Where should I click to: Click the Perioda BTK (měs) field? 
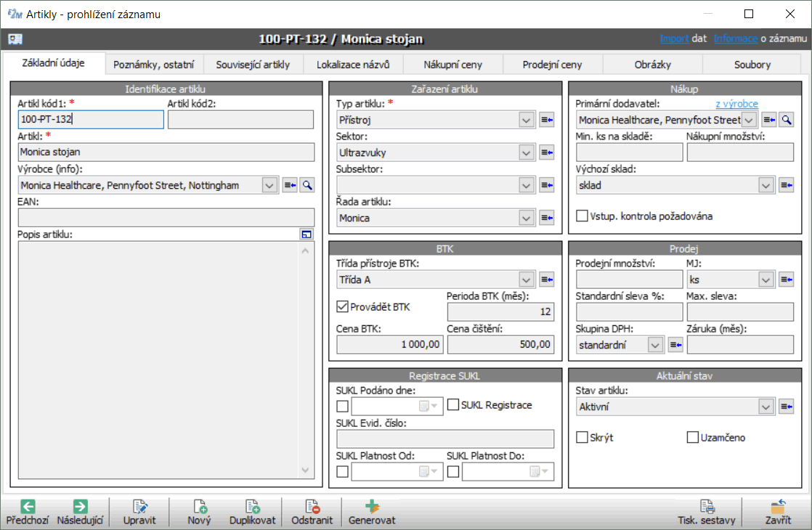click(x=500, y=311)
